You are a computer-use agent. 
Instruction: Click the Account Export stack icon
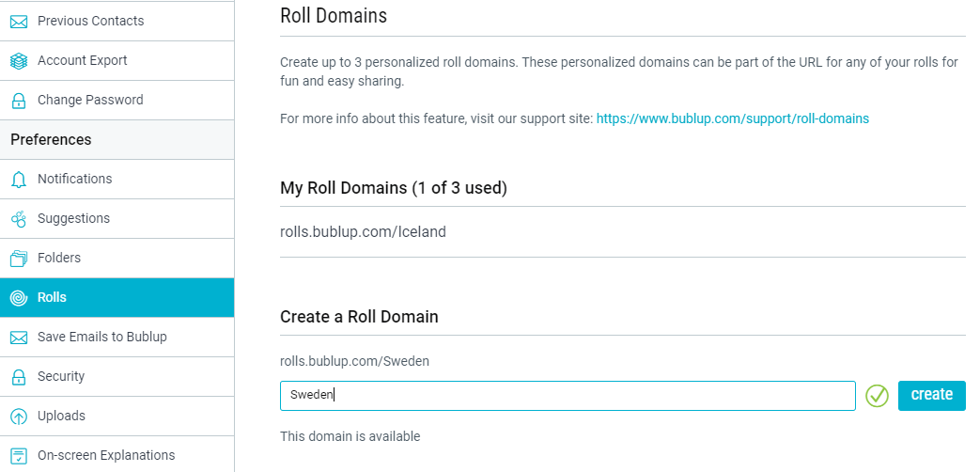(19, 60)
